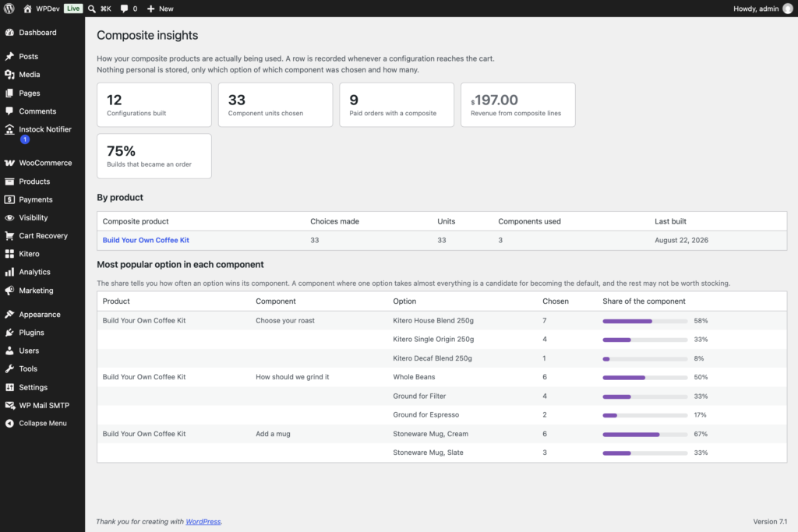Click the Live status badge
Viewport: 798px width, 532px height.
tap(73, 8)
